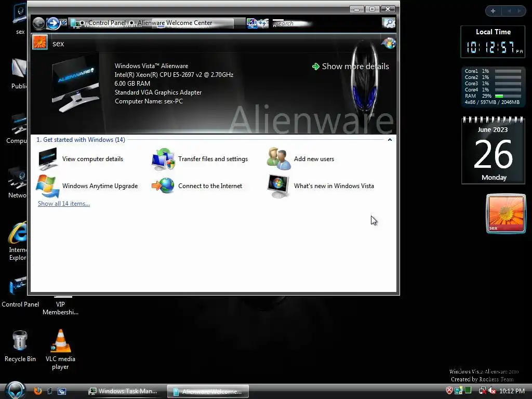Click the Alienware monitor image
532x399 pixels.
(76, 83)
